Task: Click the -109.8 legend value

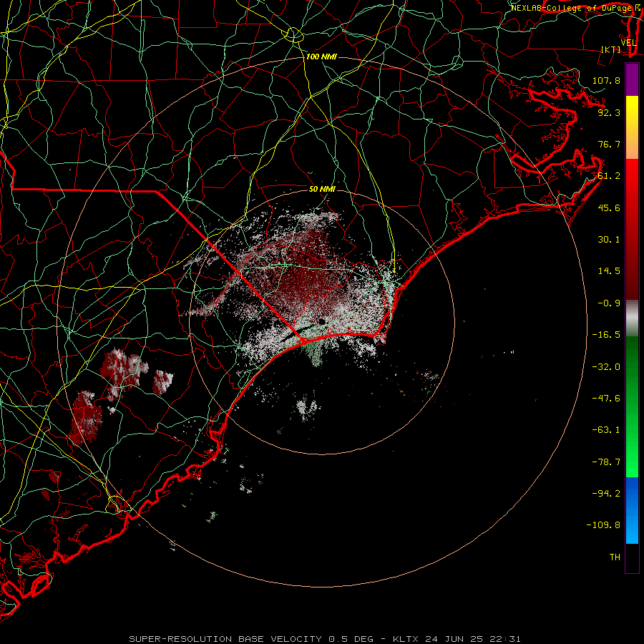Action: pos(603,525)
